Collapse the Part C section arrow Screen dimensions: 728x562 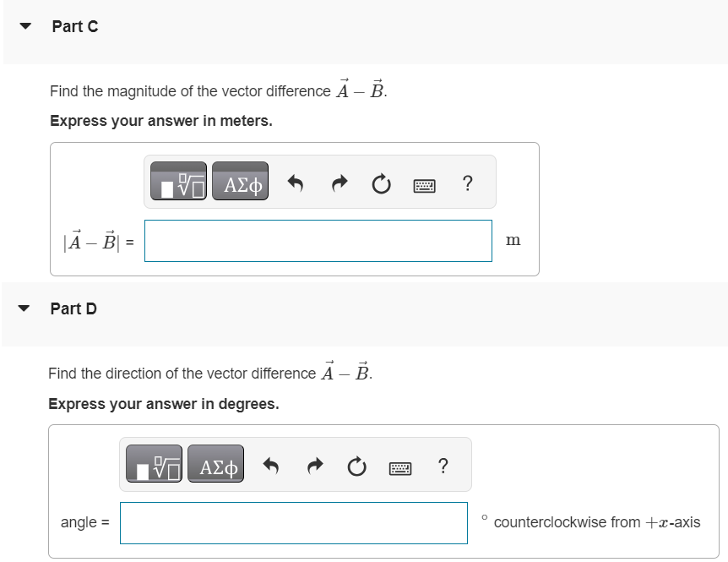click(25, 26)
